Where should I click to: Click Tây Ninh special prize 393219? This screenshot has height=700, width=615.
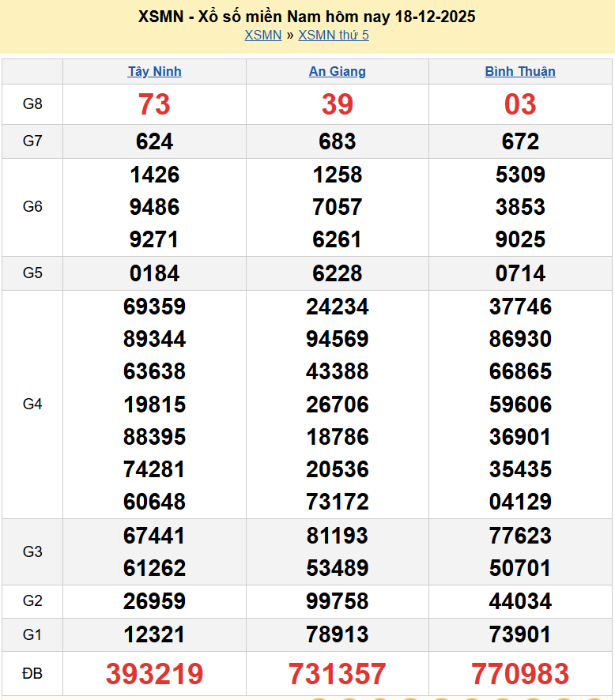[154, 674]
